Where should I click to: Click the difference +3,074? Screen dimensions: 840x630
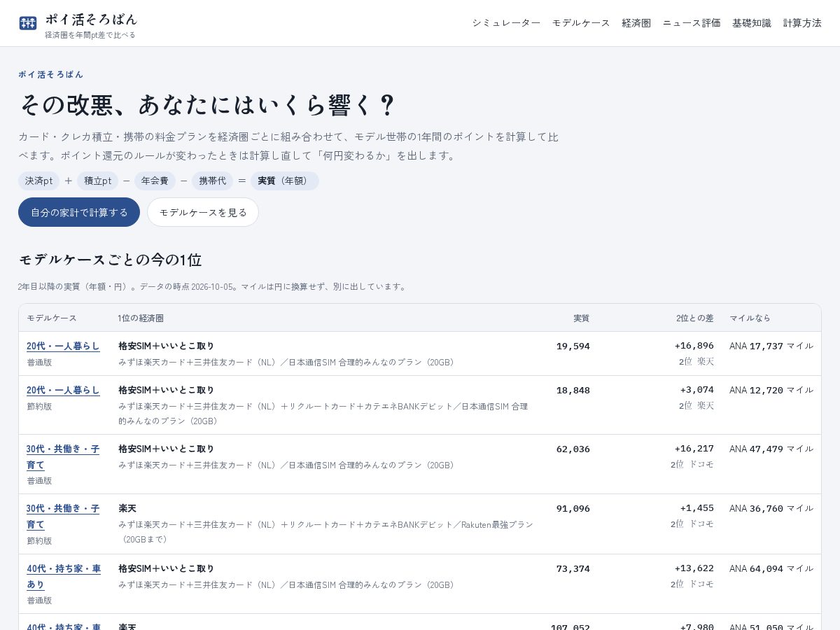point(697,390)
